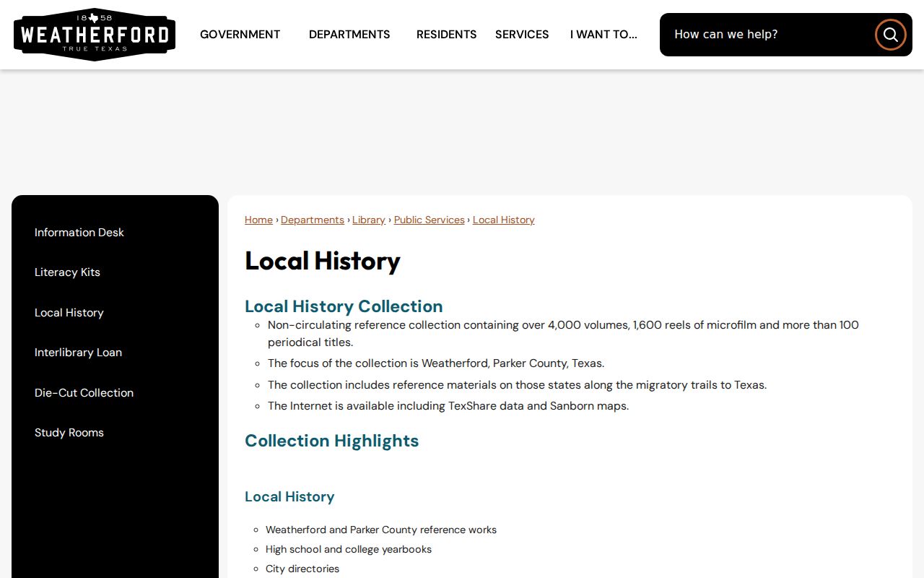Viewport: 924px width, 578px height.
Task: Open the Weatherford True Texas logo
Action: [x=95, y=35]
